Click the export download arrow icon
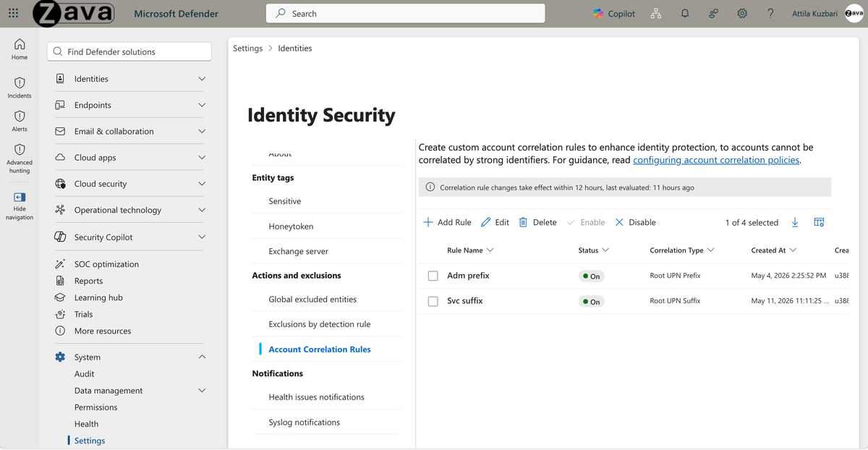Image resolution: width=868 pixels, height=450 pixels. click(x=795, y=222)
